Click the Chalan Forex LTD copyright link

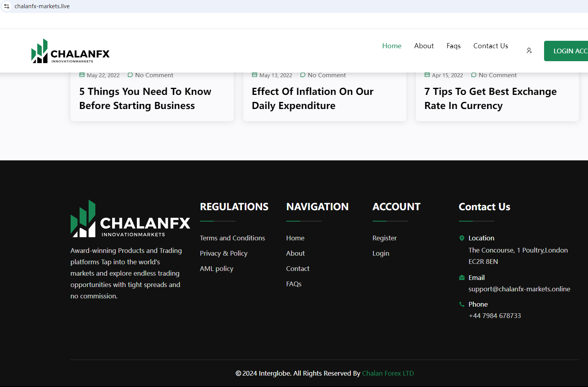coord(388,373)
